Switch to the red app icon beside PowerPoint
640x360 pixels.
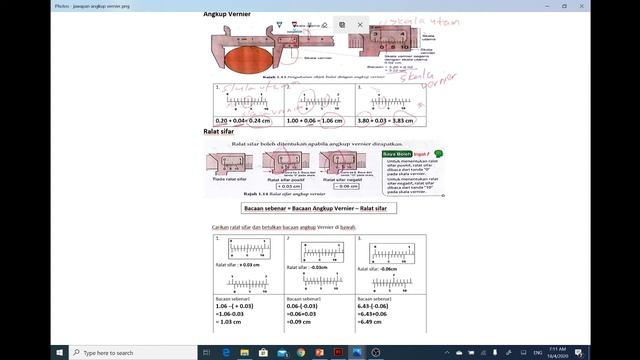click(x=338, y=353)
